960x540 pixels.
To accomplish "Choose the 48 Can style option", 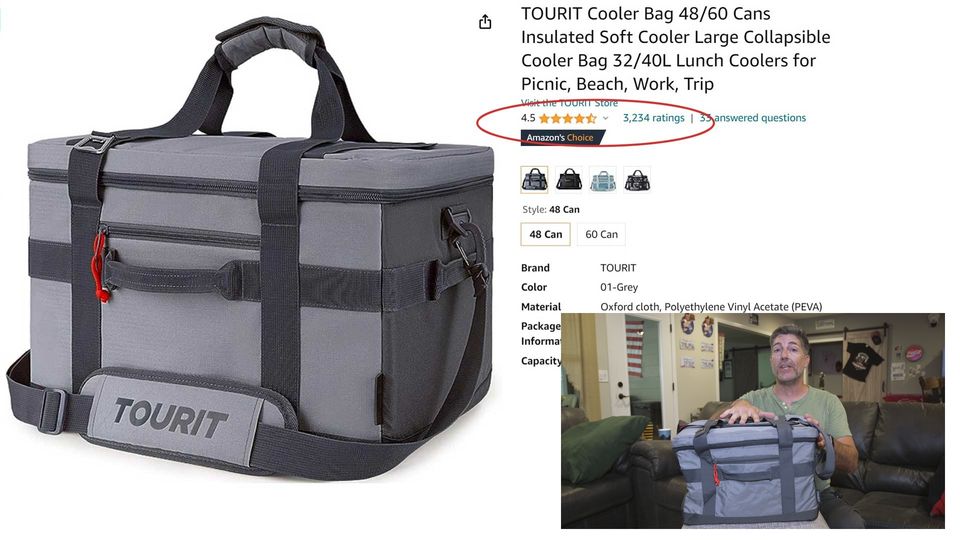I will [x=546, y=234].
